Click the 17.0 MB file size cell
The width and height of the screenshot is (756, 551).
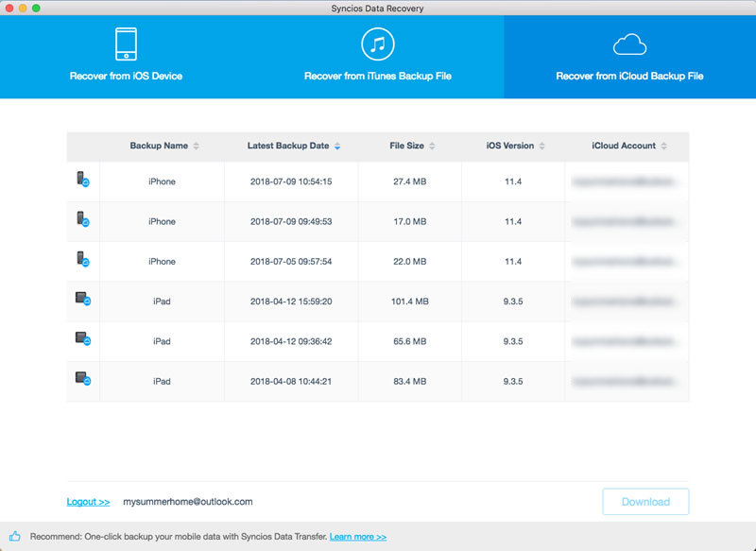click(x=409, y=222)
